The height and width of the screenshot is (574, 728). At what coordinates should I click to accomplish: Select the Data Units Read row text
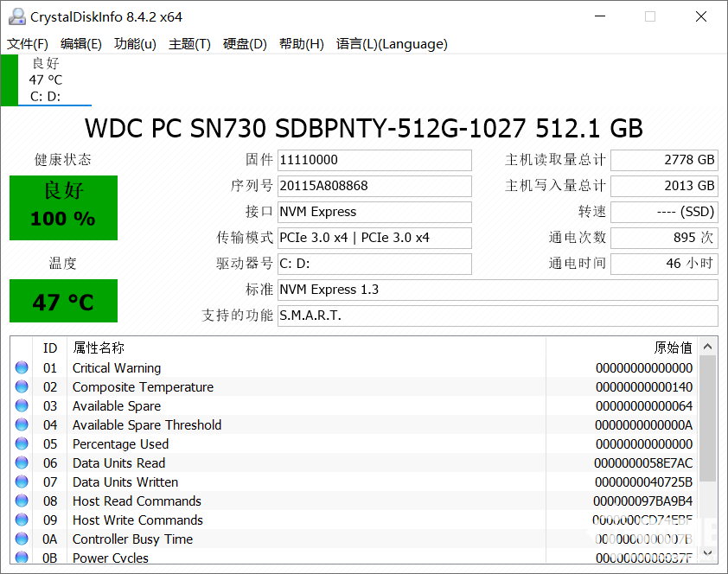click(118, 463)
